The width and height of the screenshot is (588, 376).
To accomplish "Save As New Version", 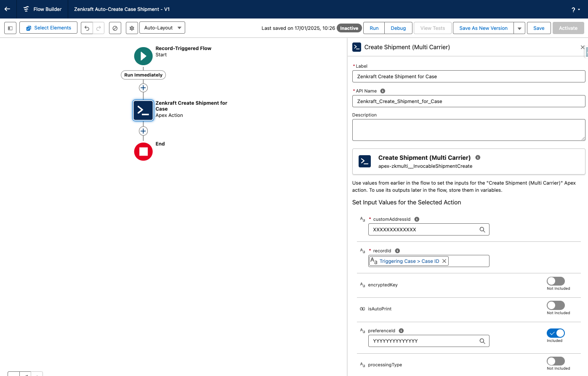I will (x=483, y=28).
